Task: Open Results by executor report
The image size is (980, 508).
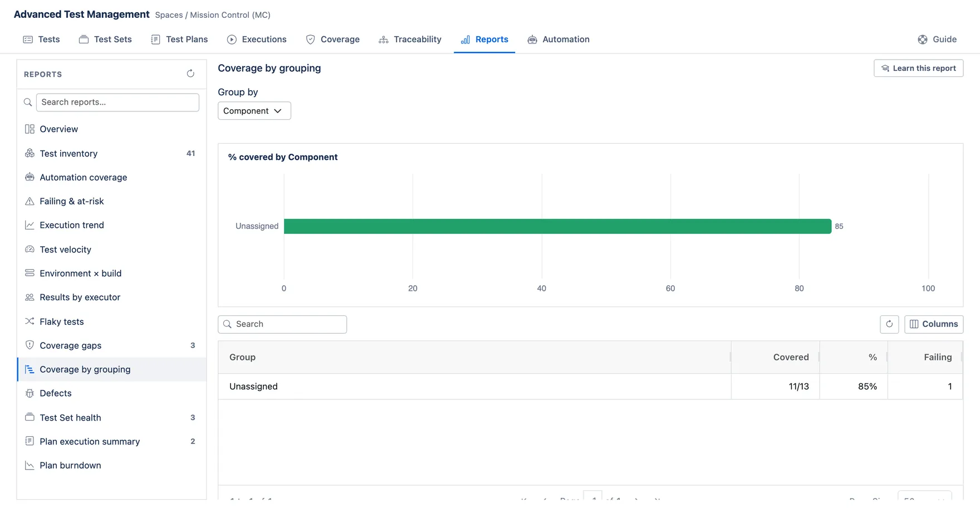Action: (x=111, y=297)
